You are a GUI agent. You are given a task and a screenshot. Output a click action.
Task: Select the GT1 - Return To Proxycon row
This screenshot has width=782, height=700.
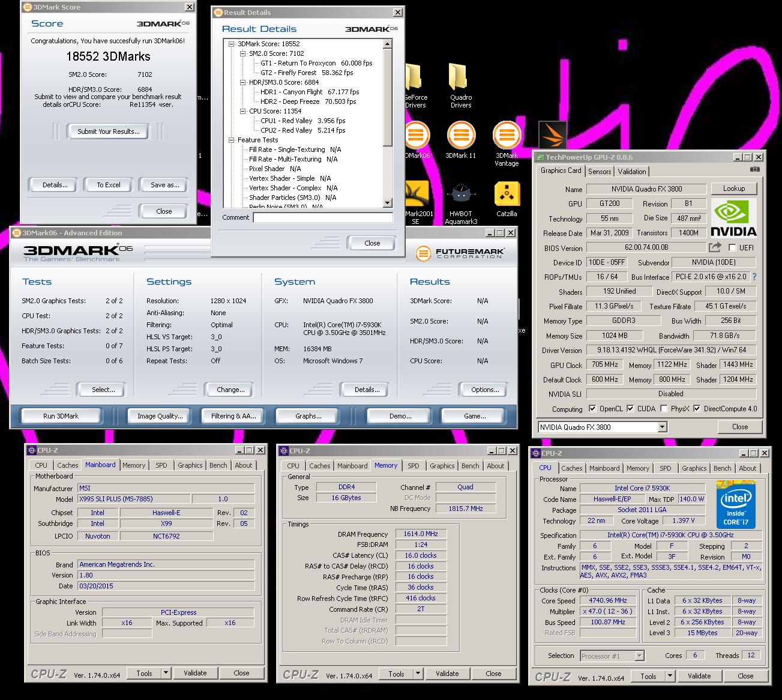[x=316, y=63]
